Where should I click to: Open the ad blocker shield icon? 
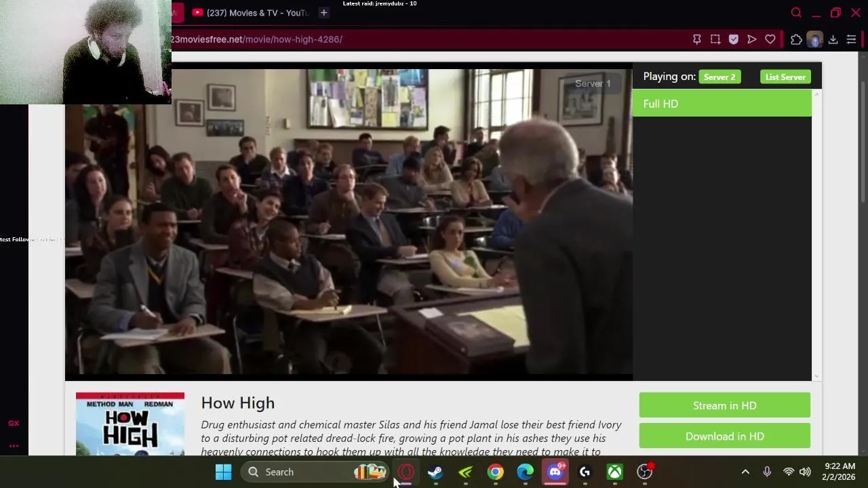(x=733, y=39)
